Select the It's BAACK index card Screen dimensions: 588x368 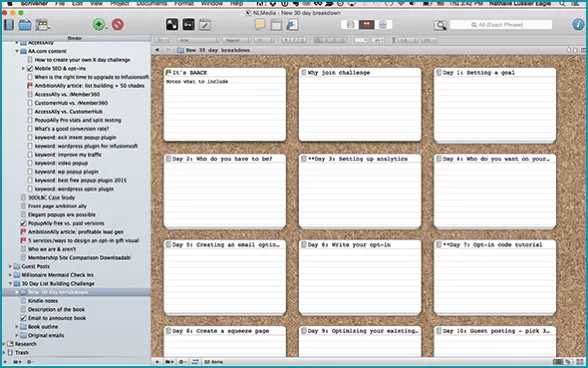point(225,105)
